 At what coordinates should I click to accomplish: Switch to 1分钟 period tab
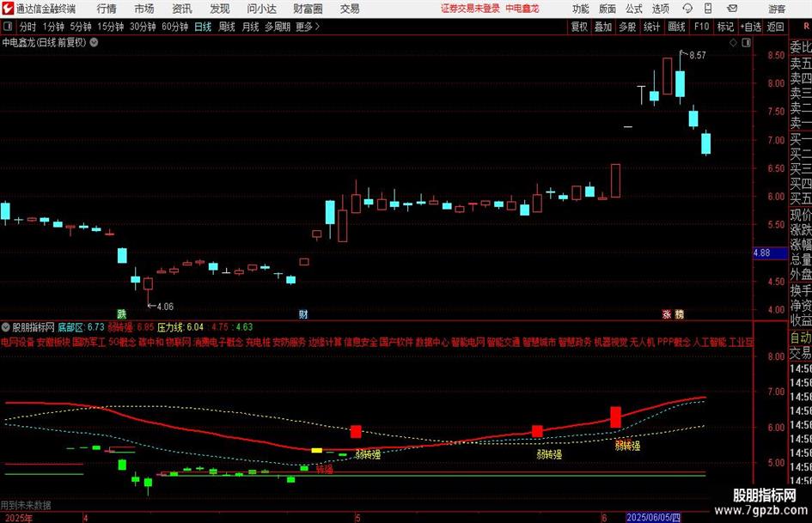tap(53, 27)
